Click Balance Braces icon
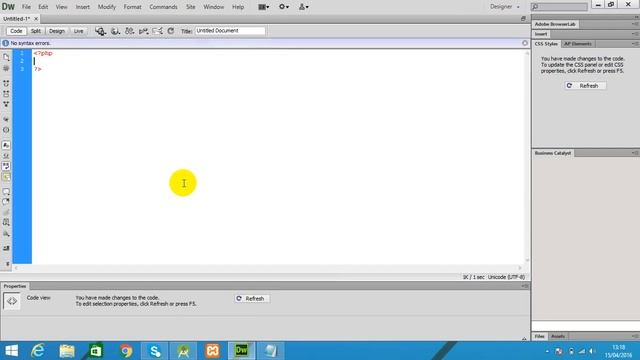Screen dimensions: 640x360 click(6, 130)
